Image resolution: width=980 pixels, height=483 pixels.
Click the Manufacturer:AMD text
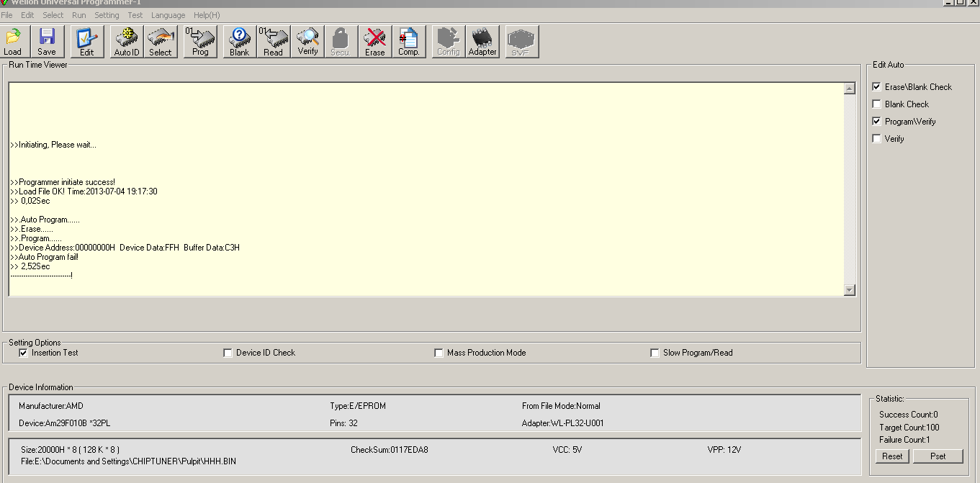coord(51,406)
